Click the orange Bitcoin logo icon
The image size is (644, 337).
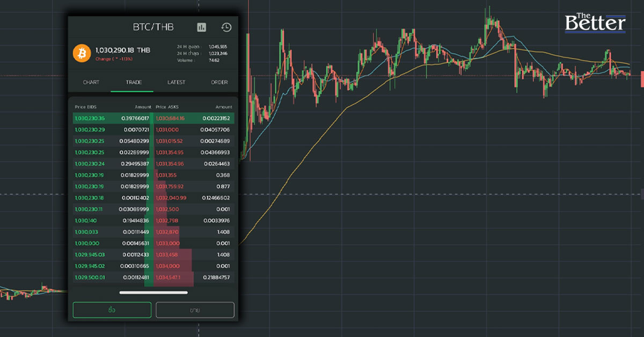[82, 53]
